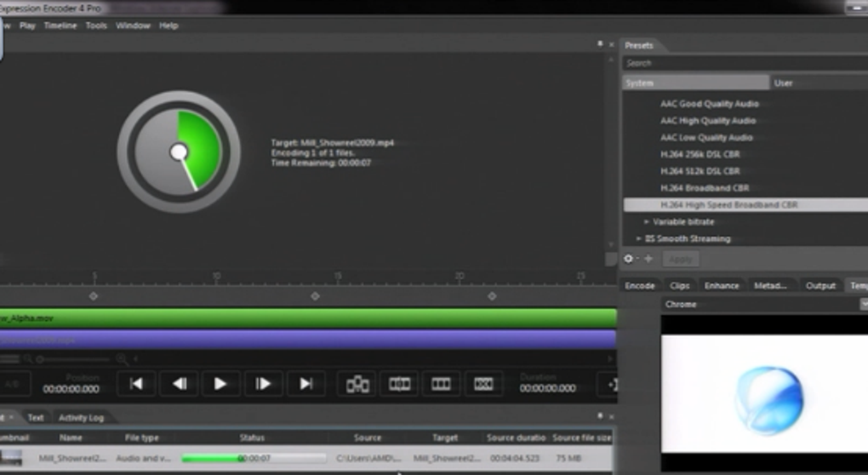
Task: Click the template preview thumbnail
Action: pyautogui.click(x=764, y=393)
